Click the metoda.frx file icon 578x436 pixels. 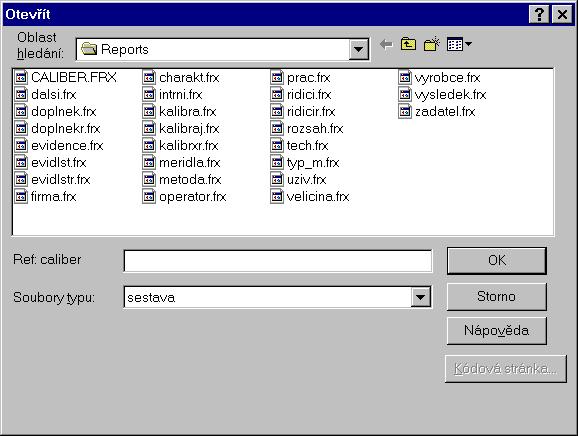pyautogui.click(x=149, y=179)
